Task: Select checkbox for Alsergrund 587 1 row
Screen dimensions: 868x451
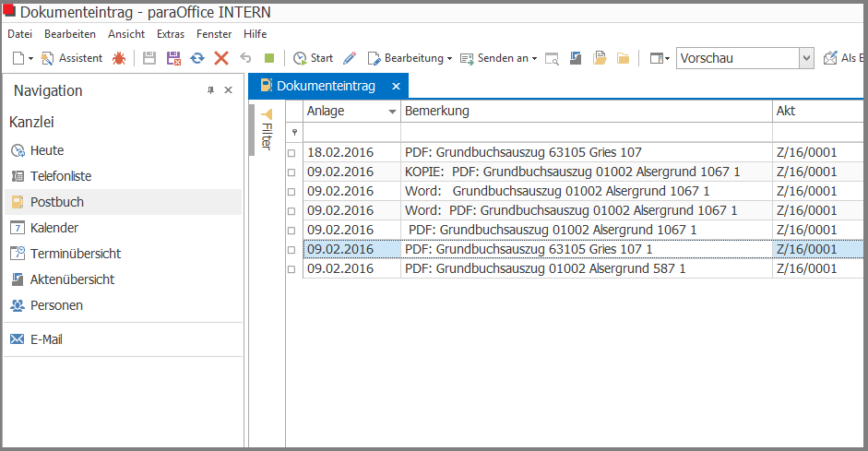Action: [x=292, y=269]
